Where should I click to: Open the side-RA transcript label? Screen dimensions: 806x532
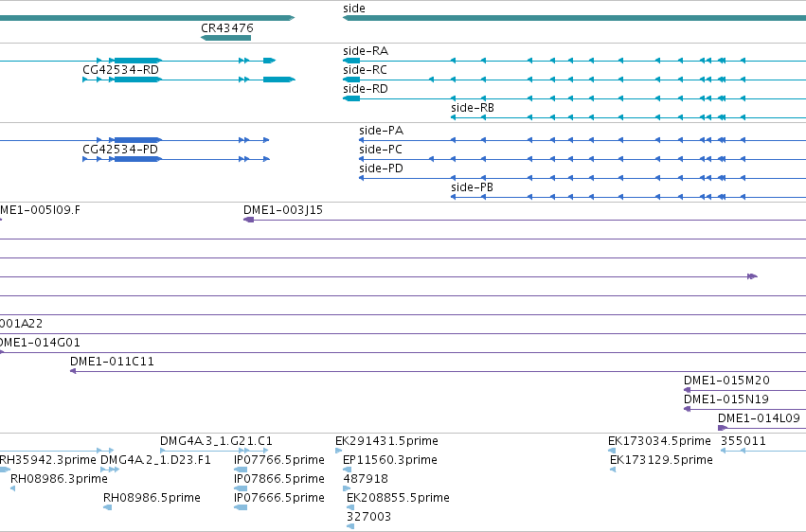coord(366,51)
